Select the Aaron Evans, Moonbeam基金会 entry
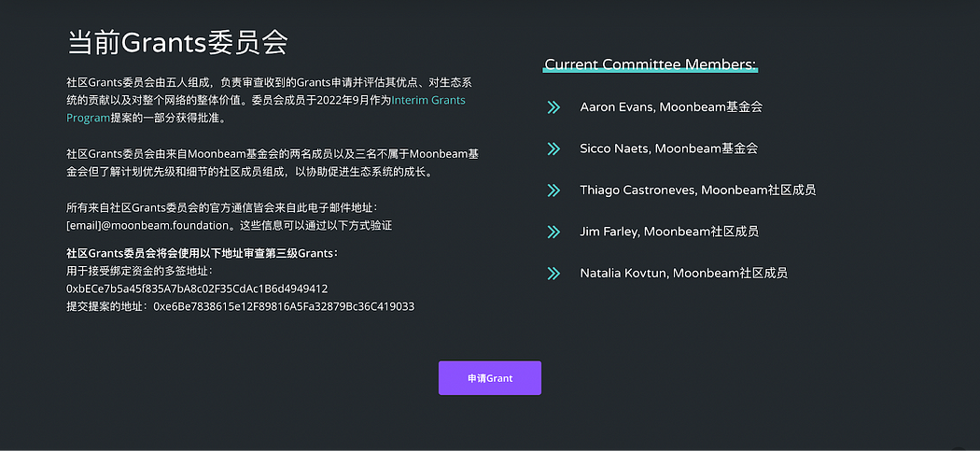 click(671, 107)
